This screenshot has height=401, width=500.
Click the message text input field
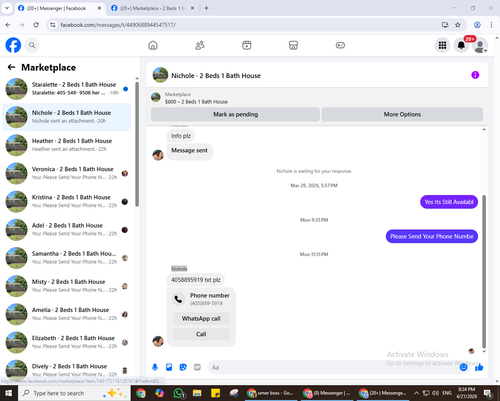332,367
